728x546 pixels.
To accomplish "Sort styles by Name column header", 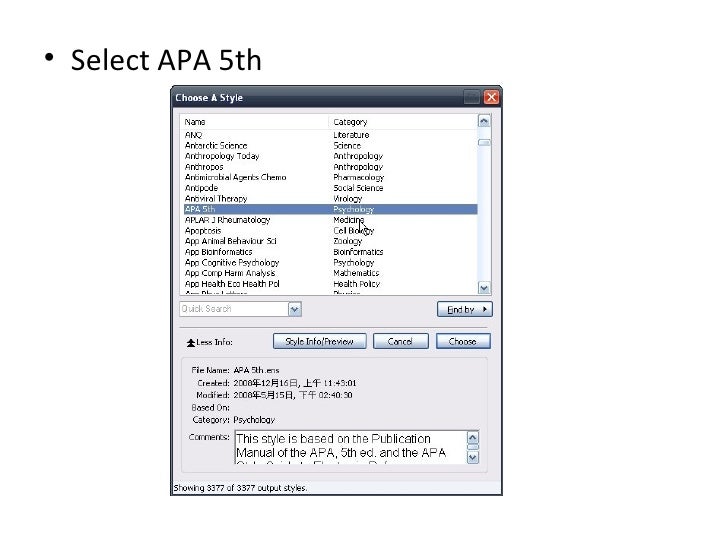I will (254, 122).
